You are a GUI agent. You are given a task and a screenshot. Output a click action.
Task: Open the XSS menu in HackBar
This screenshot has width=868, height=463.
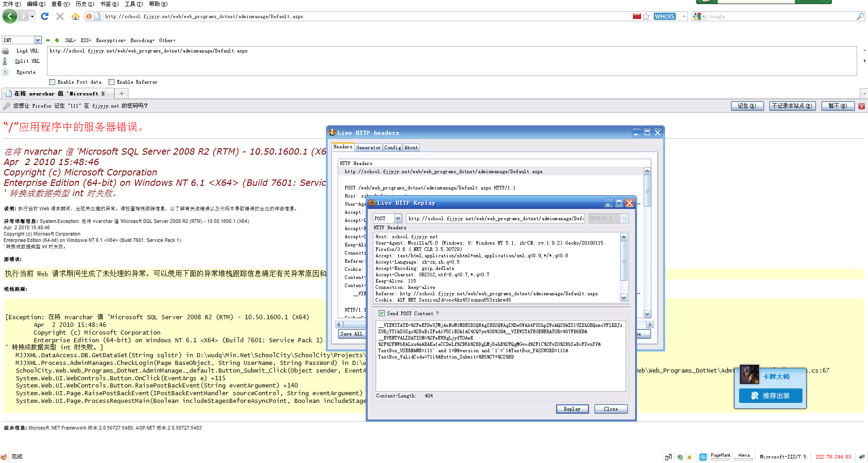(85, 40)
